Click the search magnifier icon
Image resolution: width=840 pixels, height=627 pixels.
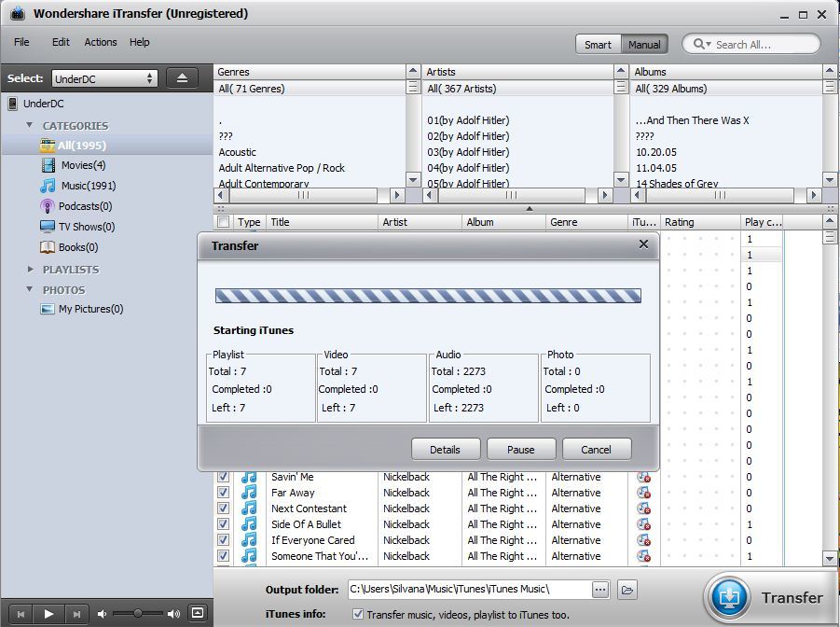click(x=698, y=44)
